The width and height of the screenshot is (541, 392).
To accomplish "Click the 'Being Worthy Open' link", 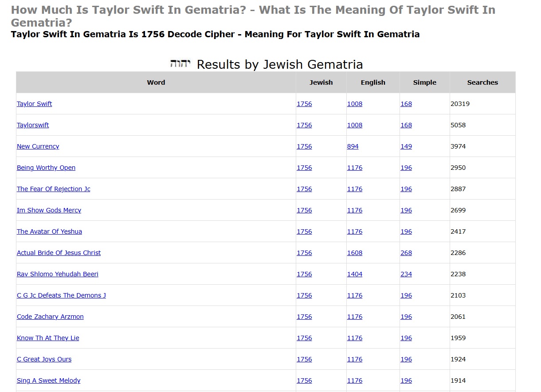I will pyautogui.click(x=46, y=168).
